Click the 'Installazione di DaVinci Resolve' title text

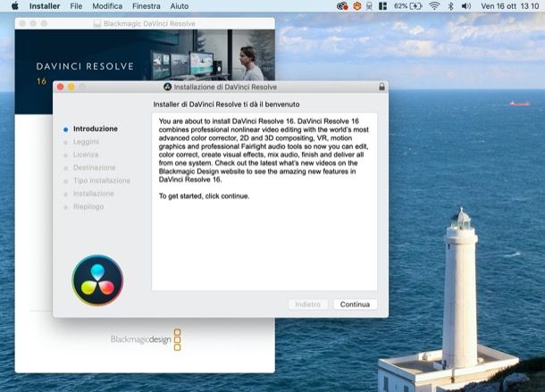(x=225, y=87)
